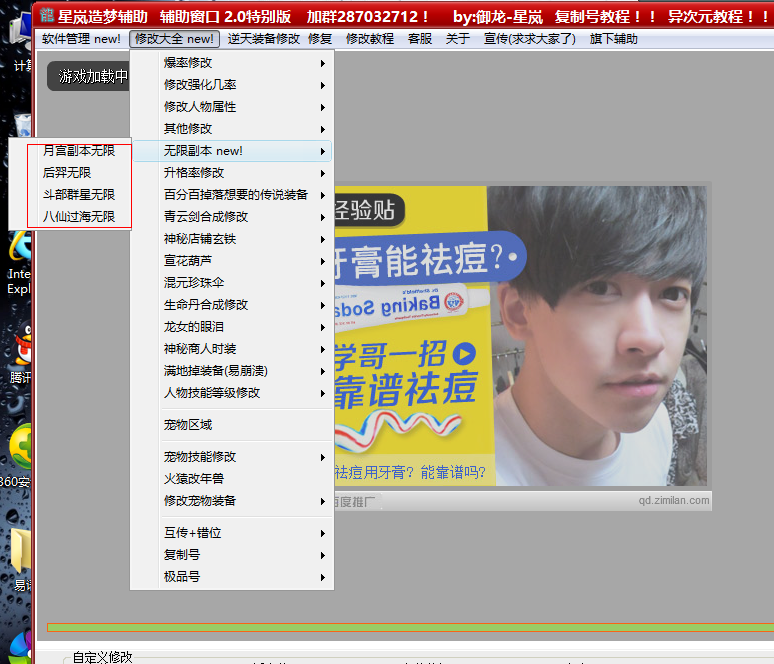The width and height of the screenshot is (774, 664).
Task: Open the Tencent QQ penguin desktop icon
Action: pyautogui.click(x=20, y=350)
